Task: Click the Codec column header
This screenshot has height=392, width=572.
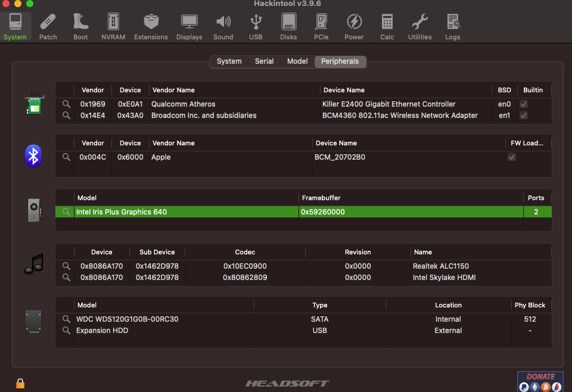Action: pyautogui.click(x=245, y=253)
